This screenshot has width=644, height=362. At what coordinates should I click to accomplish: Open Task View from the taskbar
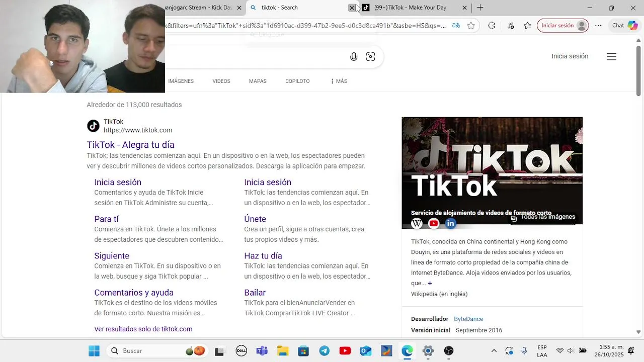[219, 351]
